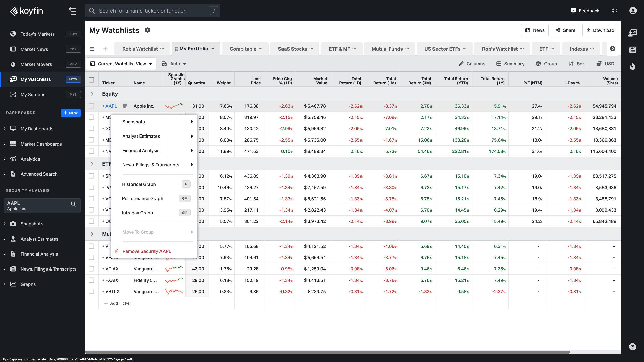Click the AAPL note icon

coord(125,106)
